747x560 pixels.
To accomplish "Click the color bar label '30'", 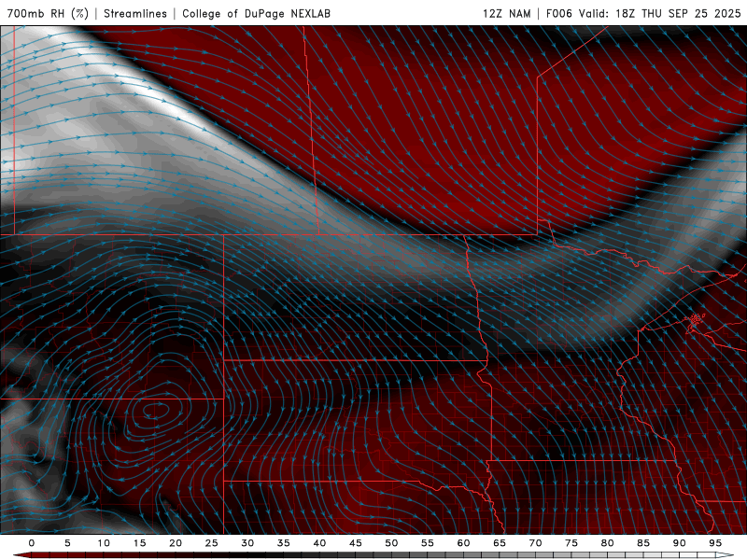I will (x=247, y=543).
